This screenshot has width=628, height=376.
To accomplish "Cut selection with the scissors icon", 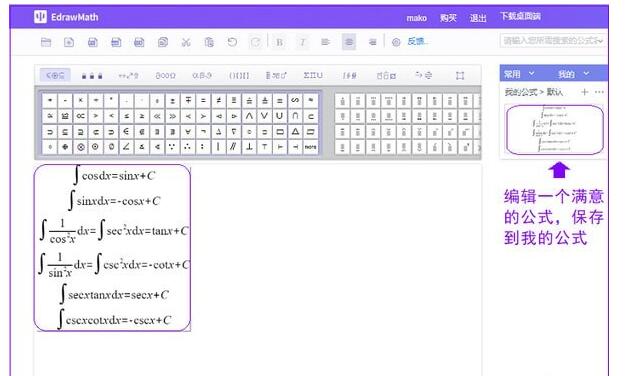I will (186, 42).
